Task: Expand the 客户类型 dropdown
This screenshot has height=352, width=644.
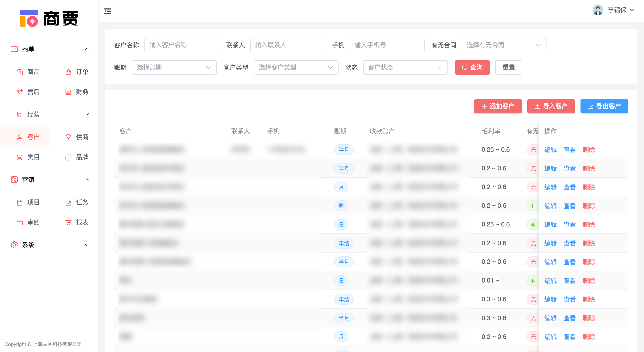Action: 296,67
